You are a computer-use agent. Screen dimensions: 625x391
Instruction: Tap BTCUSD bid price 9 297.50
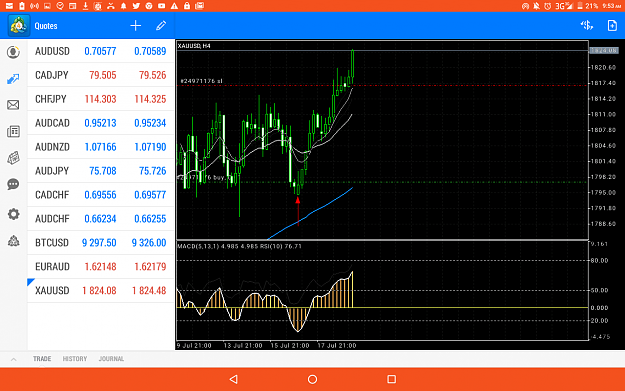[x=99, y=243]
